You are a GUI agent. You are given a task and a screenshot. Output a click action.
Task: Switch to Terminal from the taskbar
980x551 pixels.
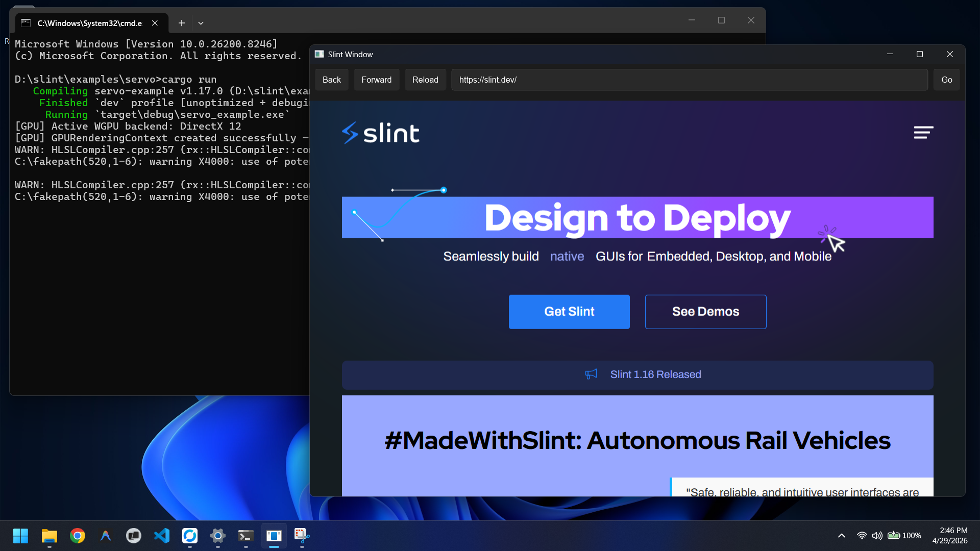pyautogui.click(x=246, y=536)
